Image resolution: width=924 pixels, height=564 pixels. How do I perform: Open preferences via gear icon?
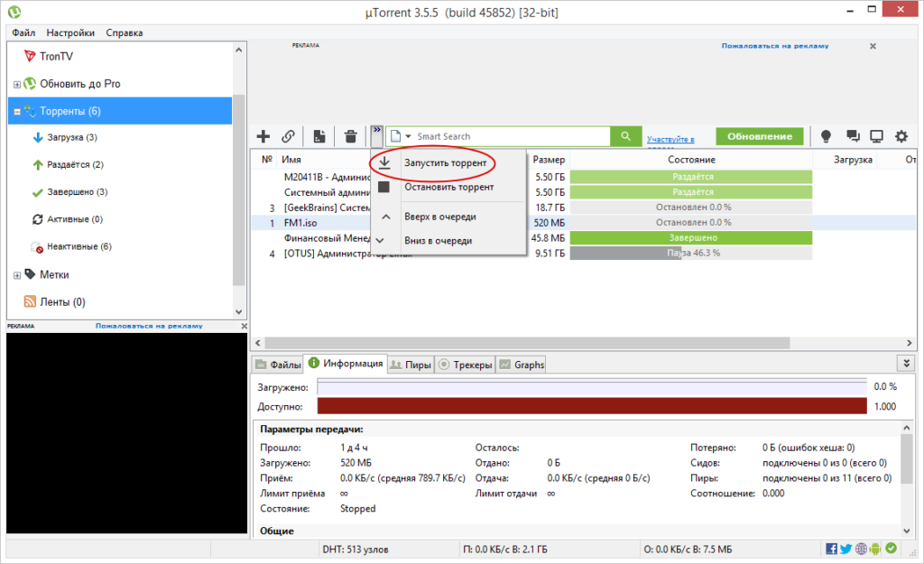coord(901,136)
